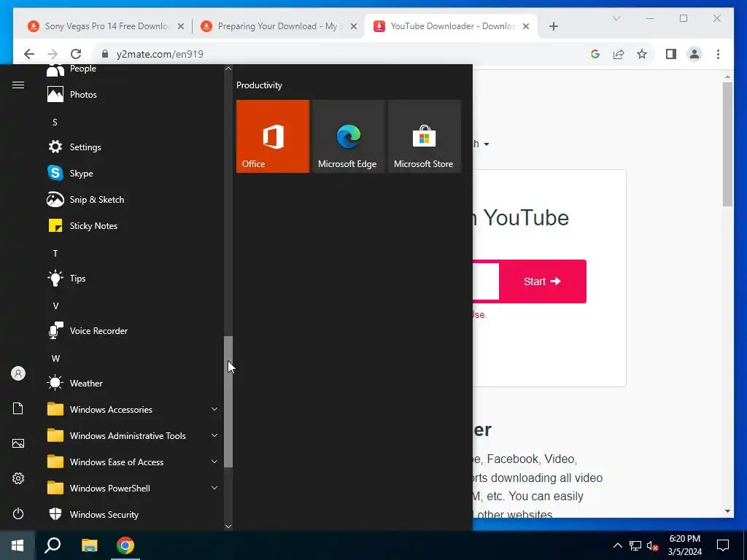This screenshot has width=747, height=560.
Task: Close the Sony Vegas Pro tab
Action: tap(181, 26)
